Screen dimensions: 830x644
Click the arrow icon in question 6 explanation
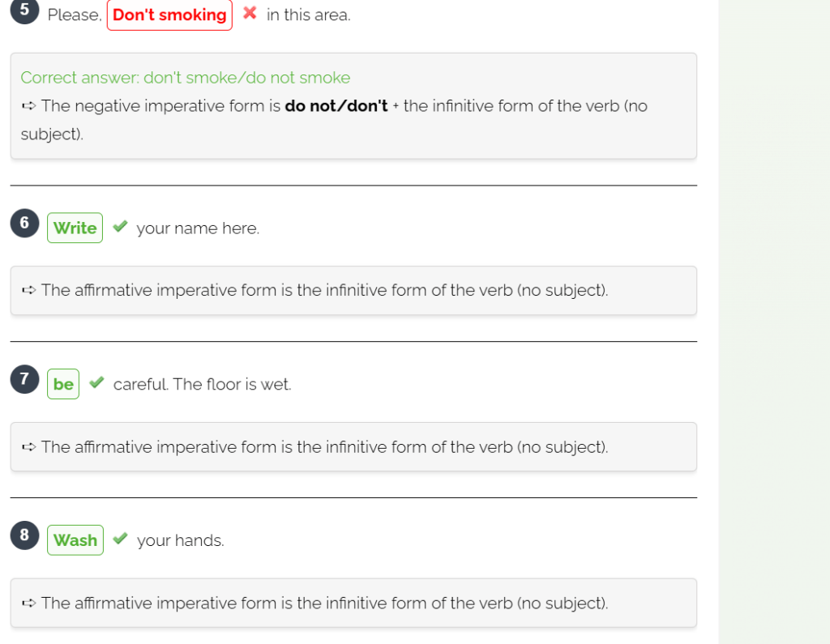point(28,290)
